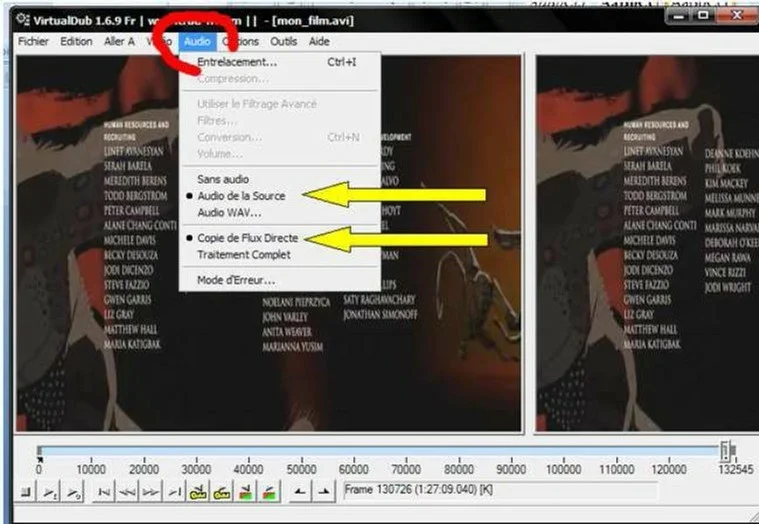Viewport: 759px width, 524px height.
Task: Open the Outils menu
Action: 284,41
